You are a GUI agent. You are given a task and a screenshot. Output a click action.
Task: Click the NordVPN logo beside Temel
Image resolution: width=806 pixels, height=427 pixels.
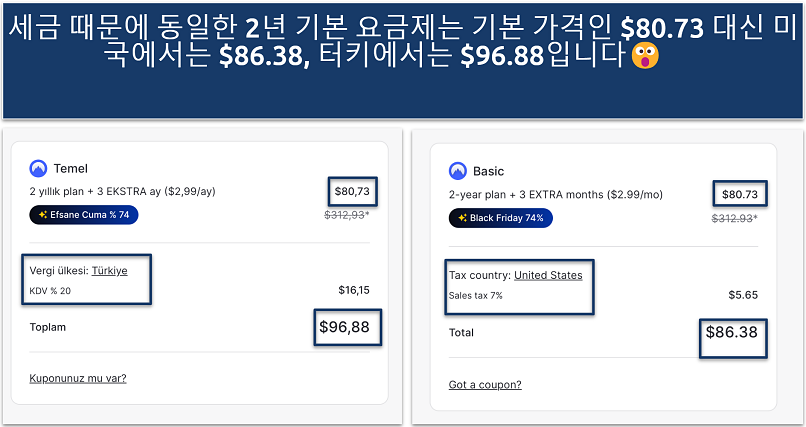(x=39, y=169)
